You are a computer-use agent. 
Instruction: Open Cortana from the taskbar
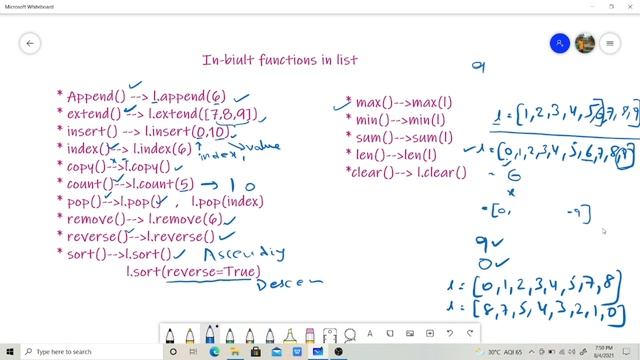point(173,351)
